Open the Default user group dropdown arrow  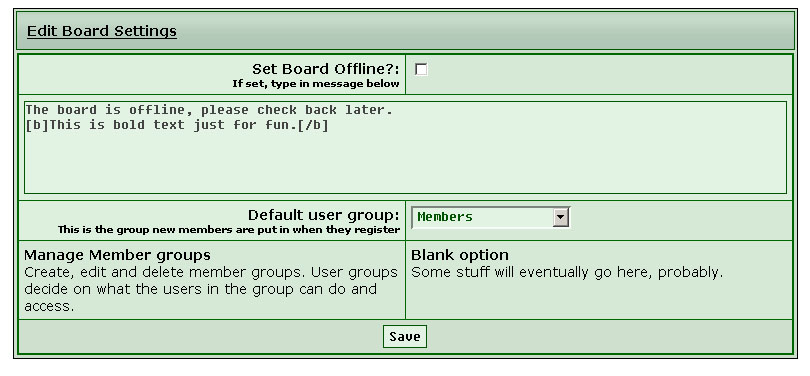click(560, 217)
